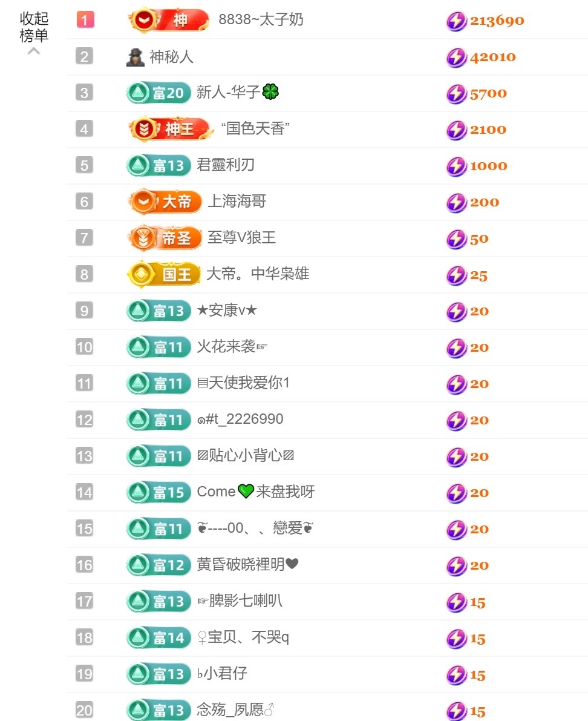
Task: Click the 神 rank badge beside 8838~太子奶
Action: coord(169,20)
